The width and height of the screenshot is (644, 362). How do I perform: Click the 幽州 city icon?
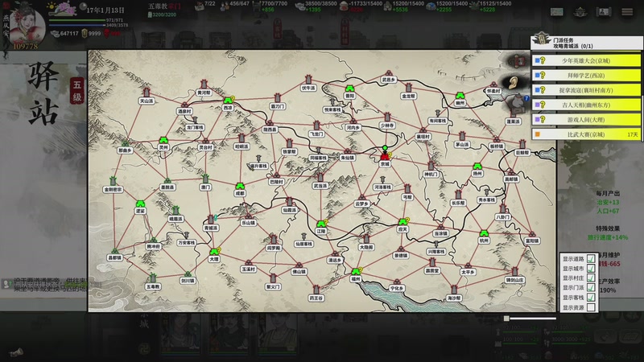click(x=460, y=96)
